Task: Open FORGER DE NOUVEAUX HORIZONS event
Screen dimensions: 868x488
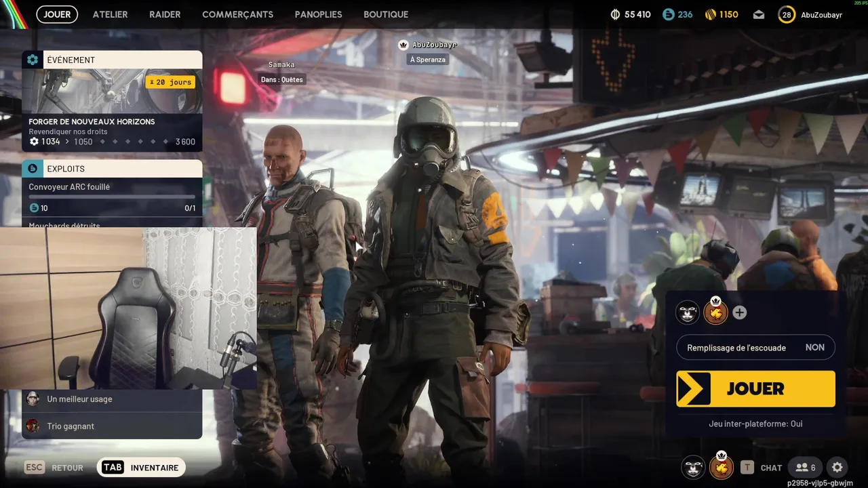Action: (92, 122)
